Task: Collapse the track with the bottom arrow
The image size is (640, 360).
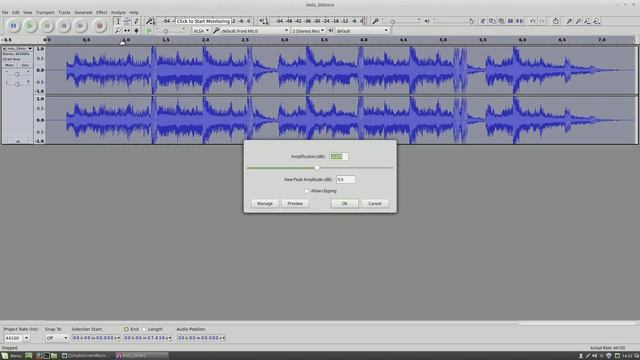Action: point(18,141)
